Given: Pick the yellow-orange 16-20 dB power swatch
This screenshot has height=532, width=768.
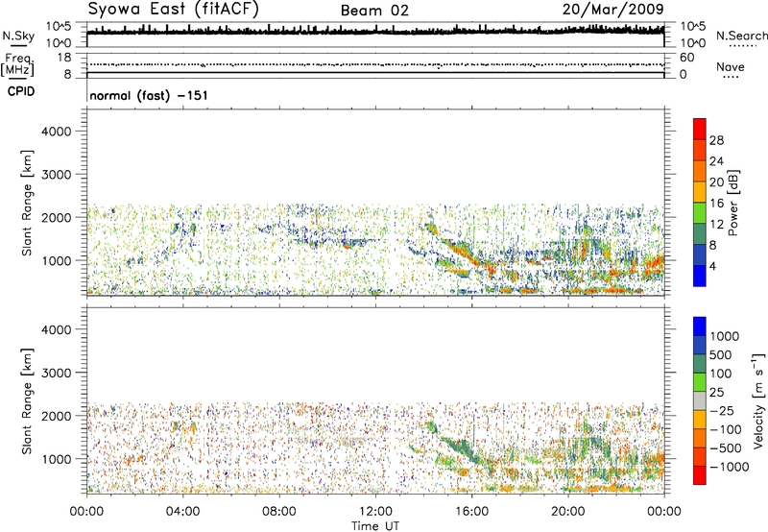Looking at the screenshot, I should (700, 192).
